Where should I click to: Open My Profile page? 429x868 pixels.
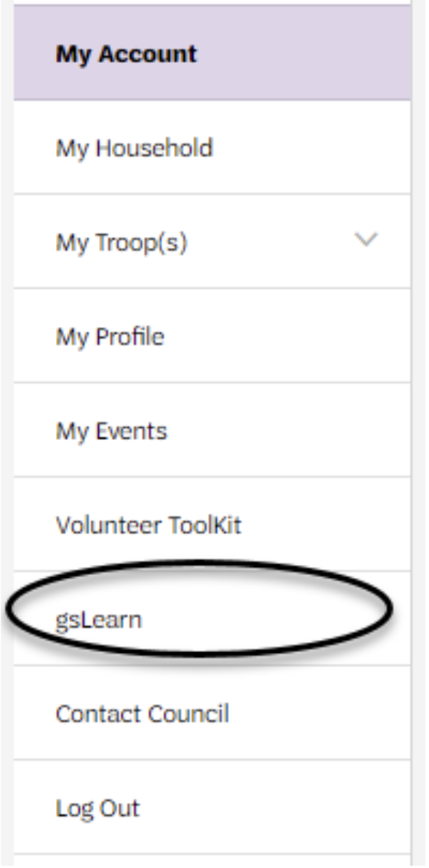click(x=110, y=337)
